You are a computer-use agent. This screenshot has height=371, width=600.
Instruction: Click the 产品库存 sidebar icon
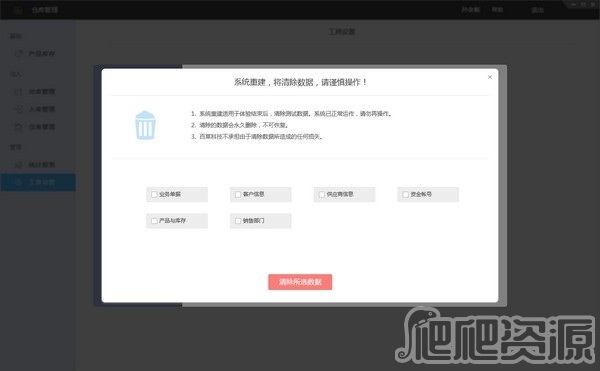[19, 54]
